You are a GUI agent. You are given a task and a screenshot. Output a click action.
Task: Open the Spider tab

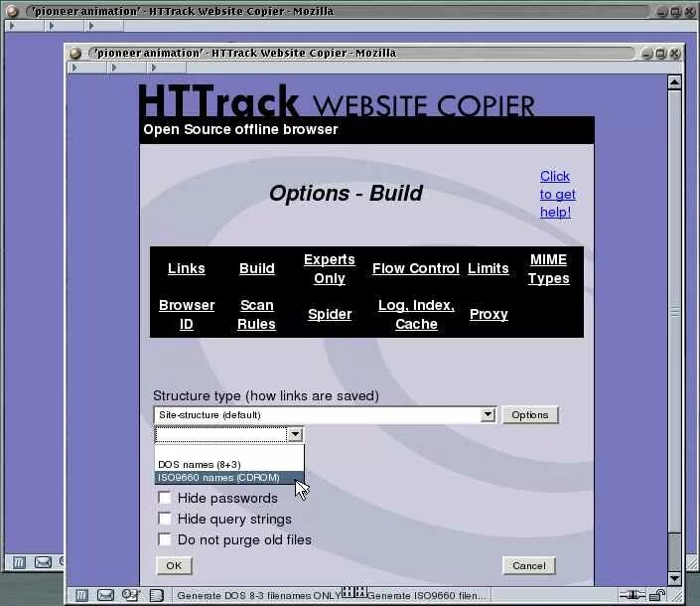pos(330,314)
